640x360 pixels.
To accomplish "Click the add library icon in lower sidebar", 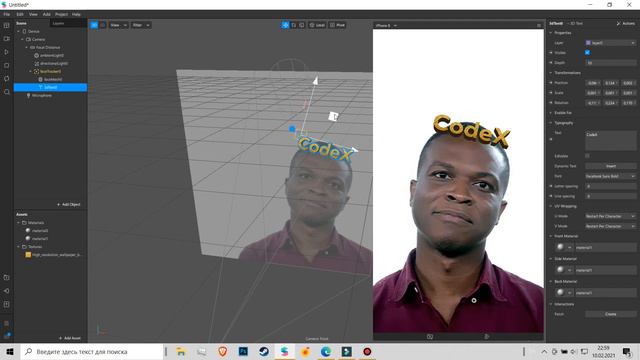I will coord(7,304).
